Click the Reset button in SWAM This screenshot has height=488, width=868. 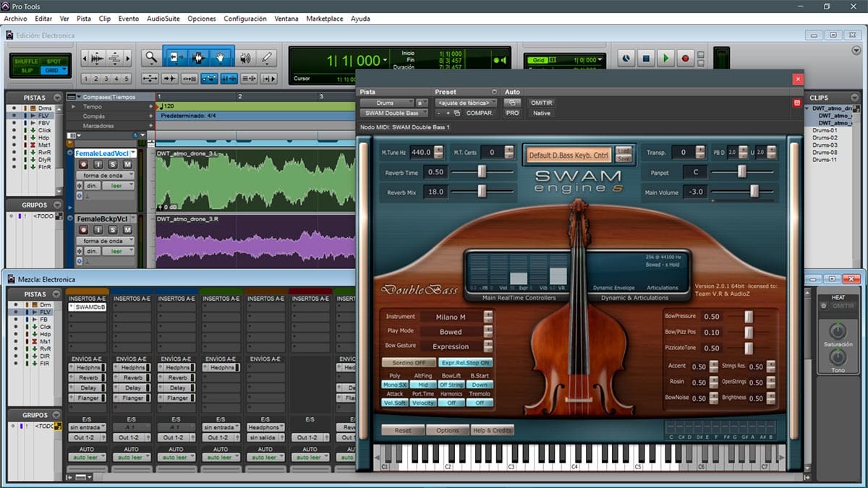tap(403, 430)
